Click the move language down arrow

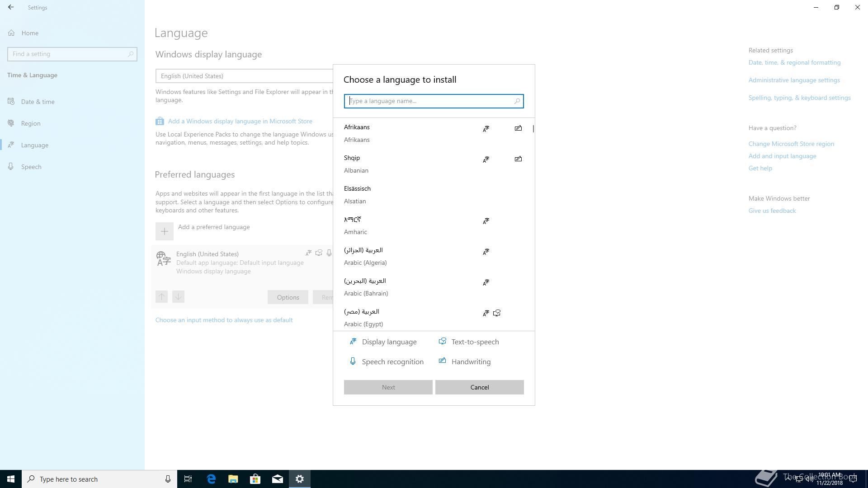pyautogui.click(x=178, y=297)
